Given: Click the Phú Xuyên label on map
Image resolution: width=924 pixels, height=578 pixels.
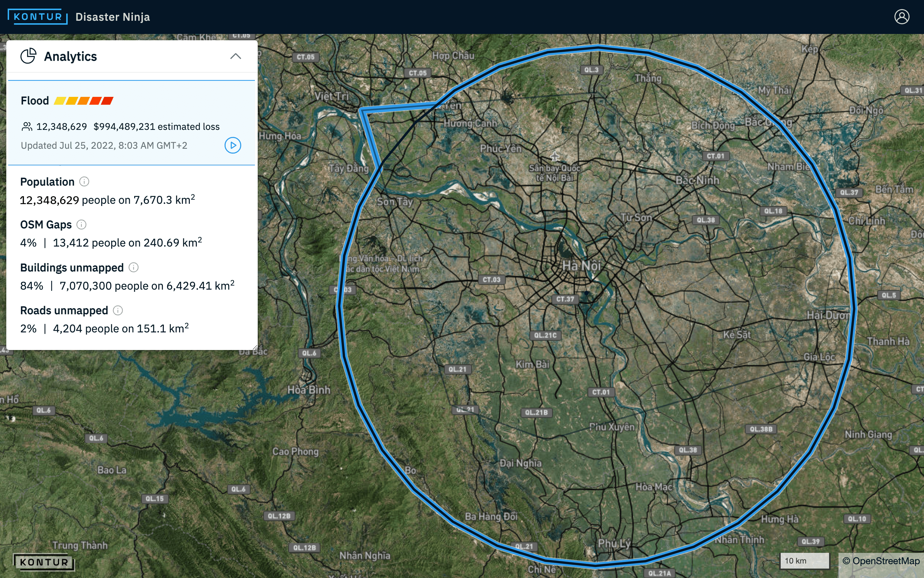Looking at the screenshot, I should (612, 427).
